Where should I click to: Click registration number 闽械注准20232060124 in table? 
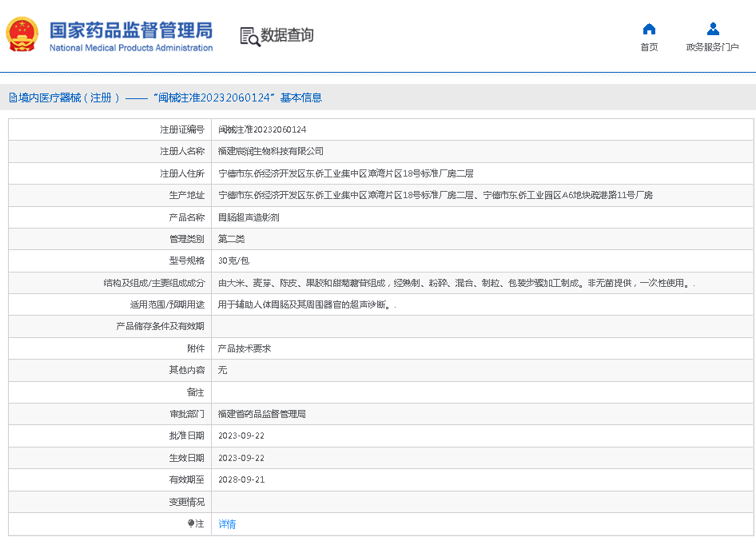pyautogui.click(x=262, y=129)
